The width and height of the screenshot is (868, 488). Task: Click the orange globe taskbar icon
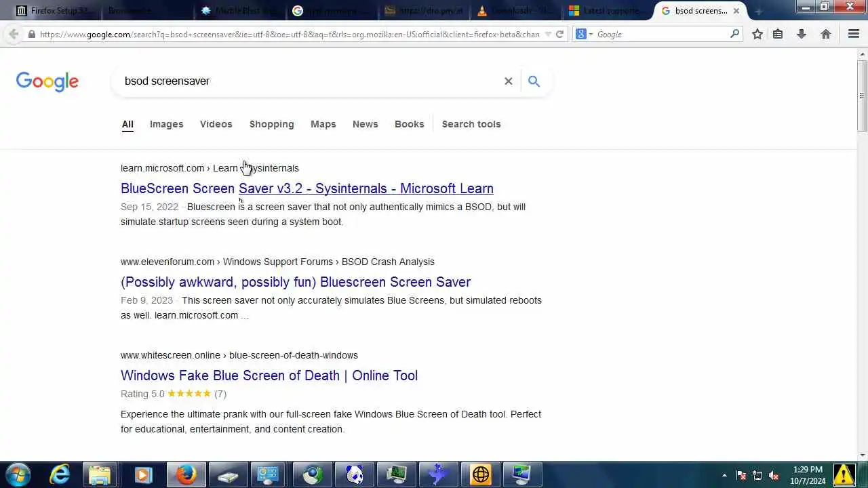480,474
